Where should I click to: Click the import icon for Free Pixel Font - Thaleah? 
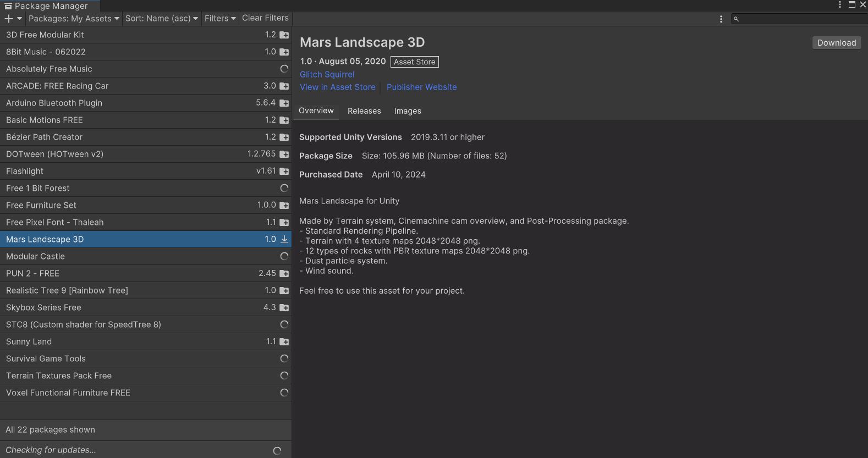[x=284, y=223]
